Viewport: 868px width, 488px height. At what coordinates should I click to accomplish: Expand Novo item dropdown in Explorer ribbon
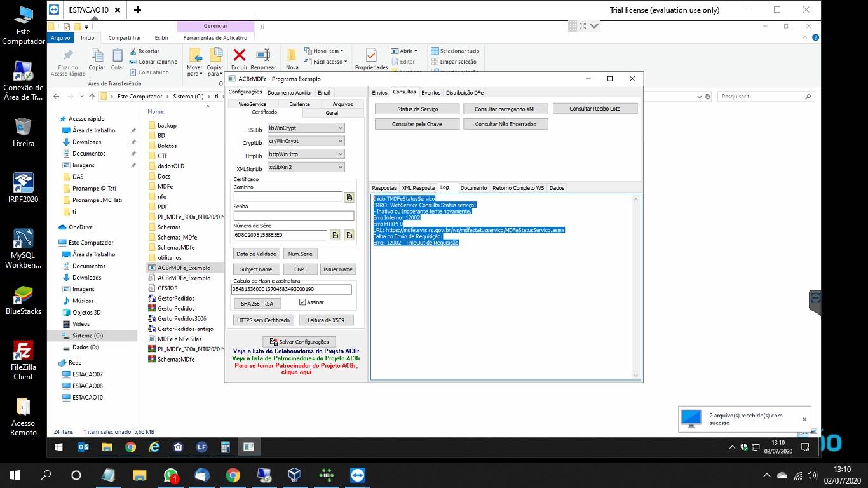click(x=325, y=51)
